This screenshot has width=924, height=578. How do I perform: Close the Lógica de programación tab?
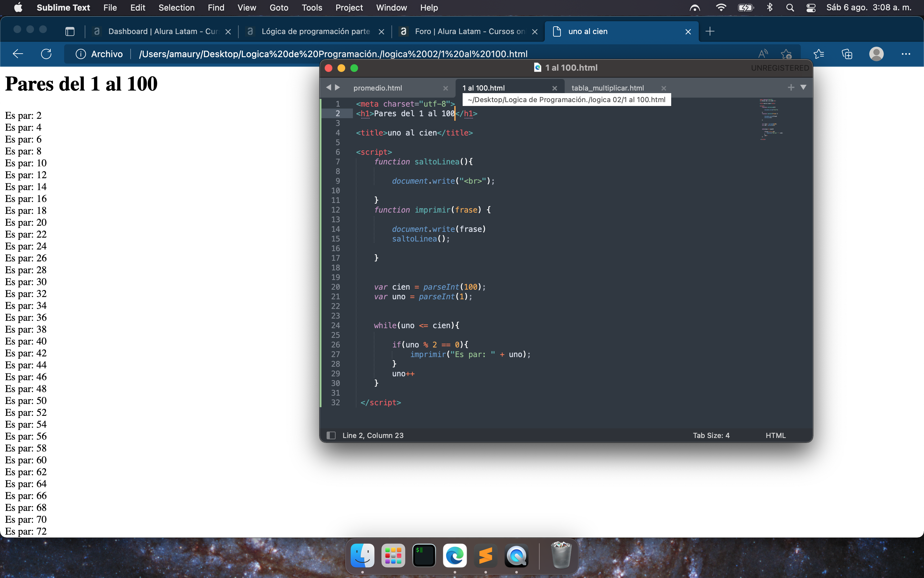coord(381,32)
